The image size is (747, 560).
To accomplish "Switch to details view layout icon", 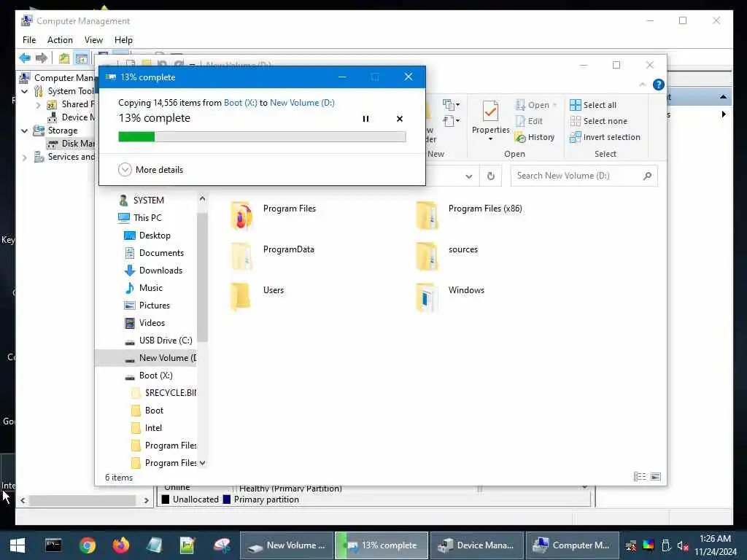I will (x=639, y=477).
